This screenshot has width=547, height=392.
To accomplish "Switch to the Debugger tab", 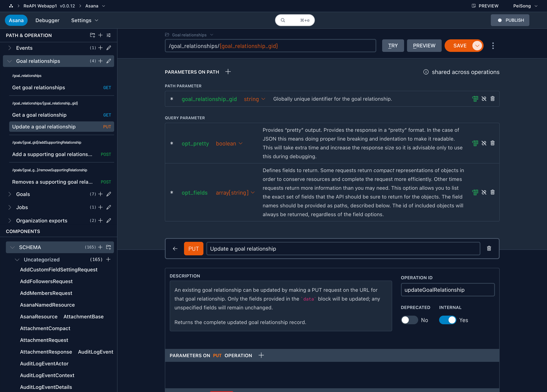I will (x=47, y=20).
